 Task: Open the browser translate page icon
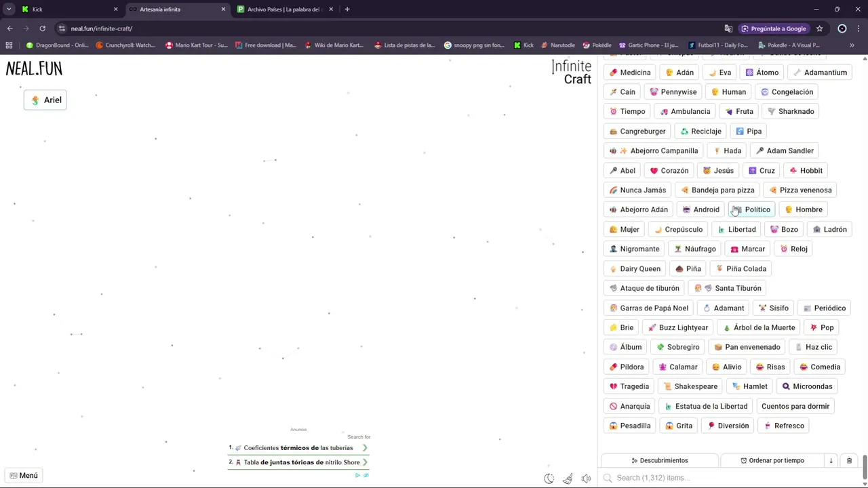click(x=728, y=28)
